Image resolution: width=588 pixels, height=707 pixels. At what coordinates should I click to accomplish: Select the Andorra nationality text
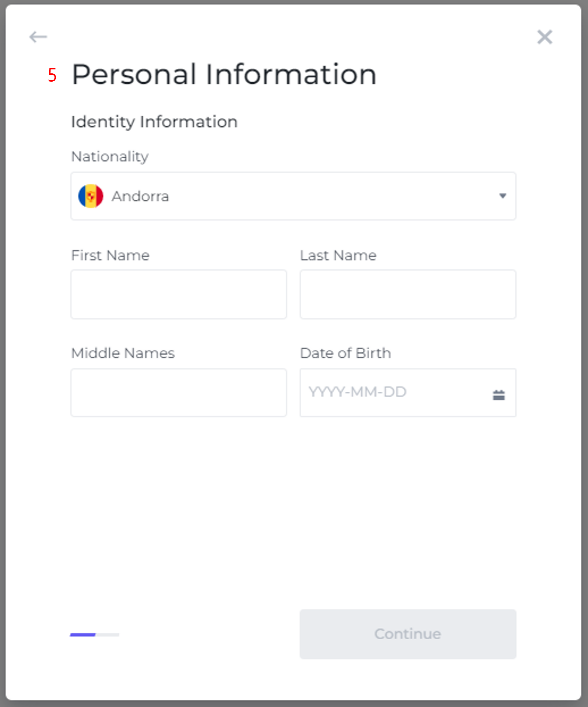pyautogui.click(x=140, y=196)
